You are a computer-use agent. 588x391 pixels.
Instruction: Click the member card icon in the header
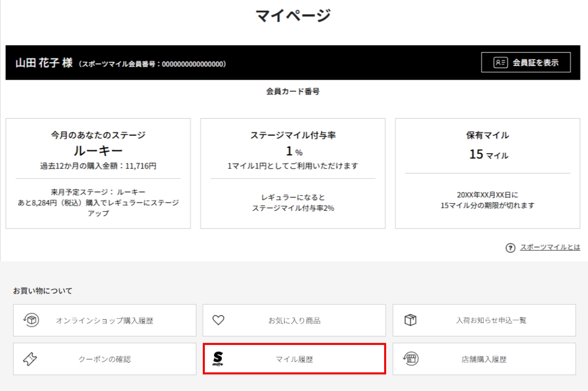tap(500, 62)
